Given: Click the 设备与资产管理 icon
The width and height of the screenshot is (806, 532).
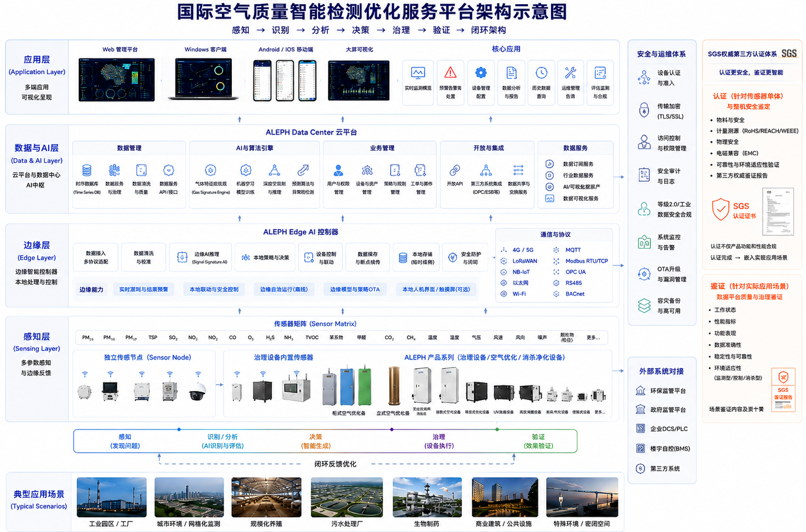Looking at the screenshot, I should pyautogui.click(x=367, y=170).
